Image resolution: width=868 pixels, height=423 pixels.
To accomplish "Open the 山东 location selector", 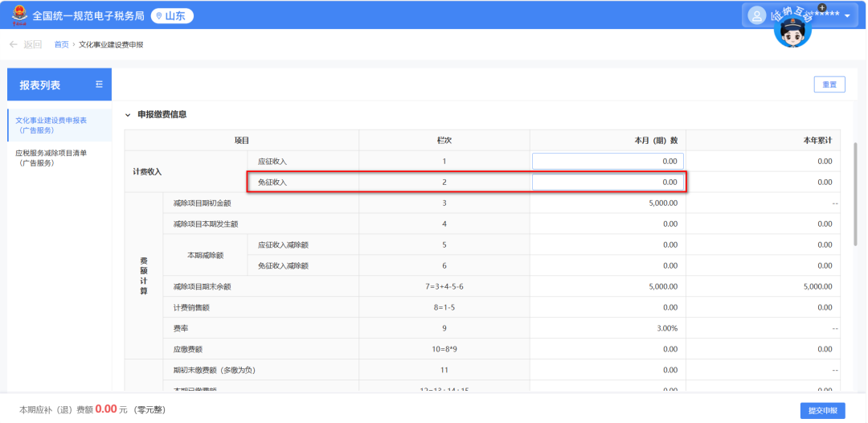I will pos(172,16).
